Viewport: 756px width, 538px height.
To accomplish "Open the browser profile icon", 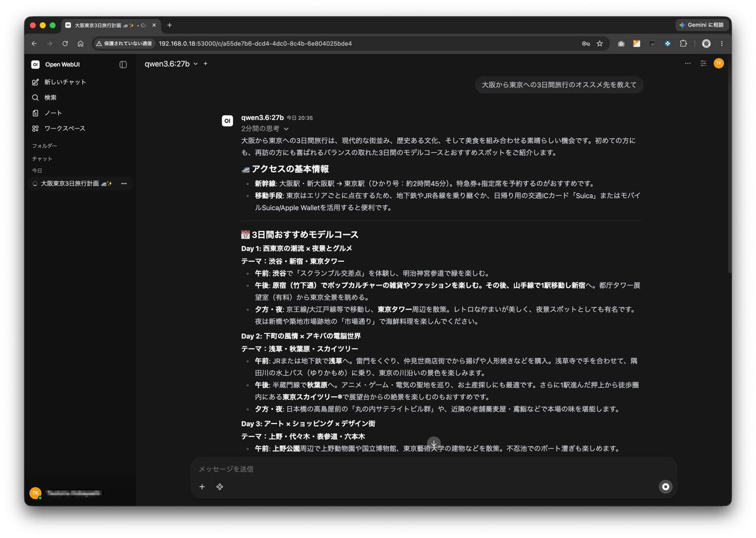I will 706,44.
